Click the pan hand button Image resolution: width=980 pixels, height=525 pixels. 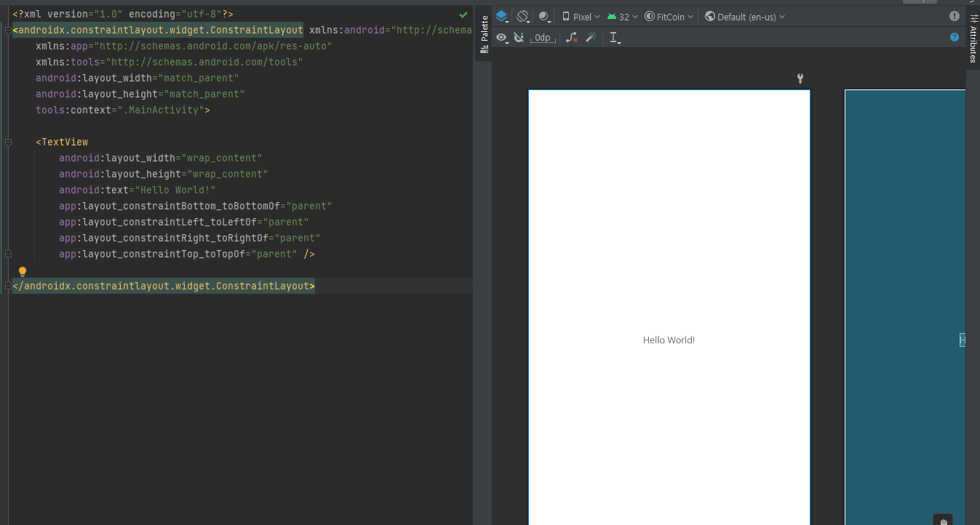[944, 520]
